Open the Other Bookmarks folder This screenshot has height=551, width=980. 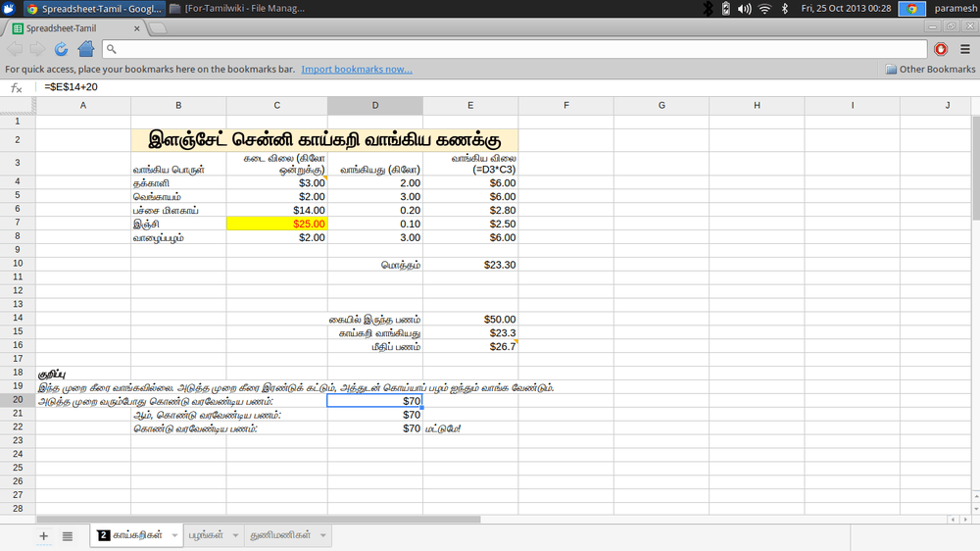point(930,70)
